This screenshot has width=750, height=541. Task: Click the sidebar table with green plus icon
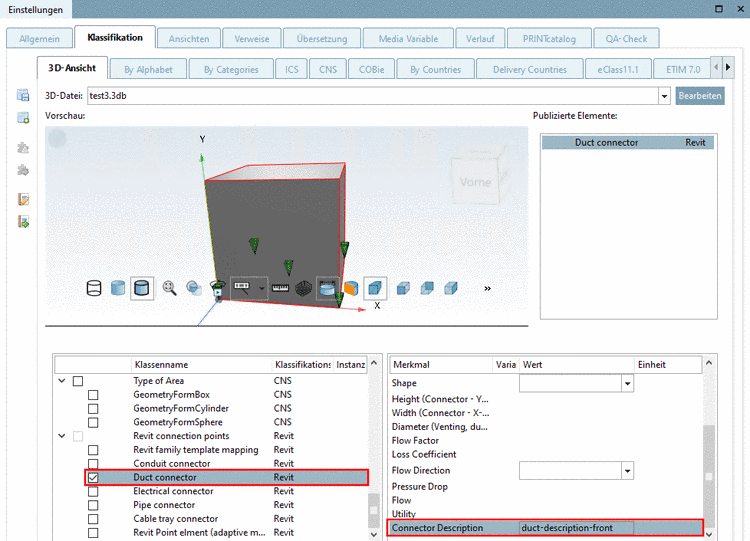23,118
